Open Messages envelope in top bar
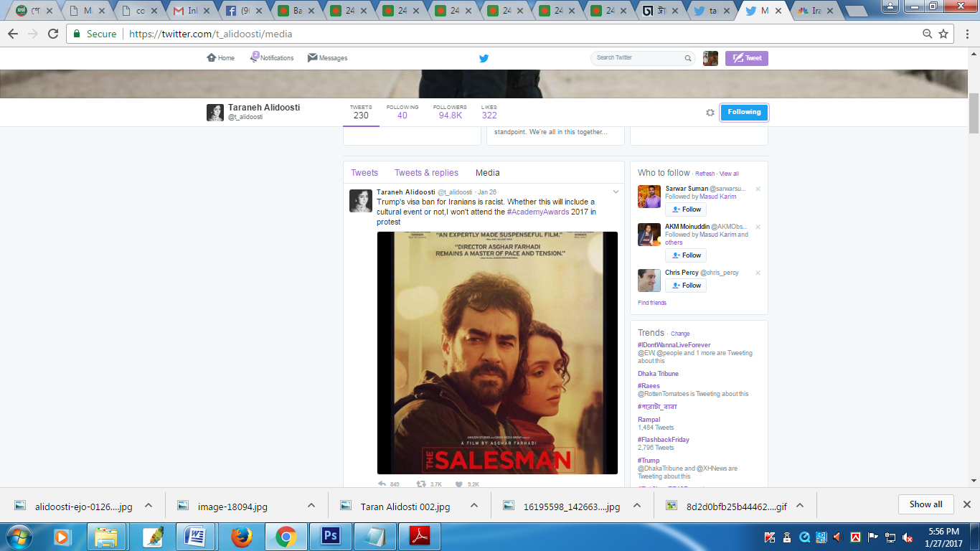This screenshot has height=551, width=980. tap(313, 58)
